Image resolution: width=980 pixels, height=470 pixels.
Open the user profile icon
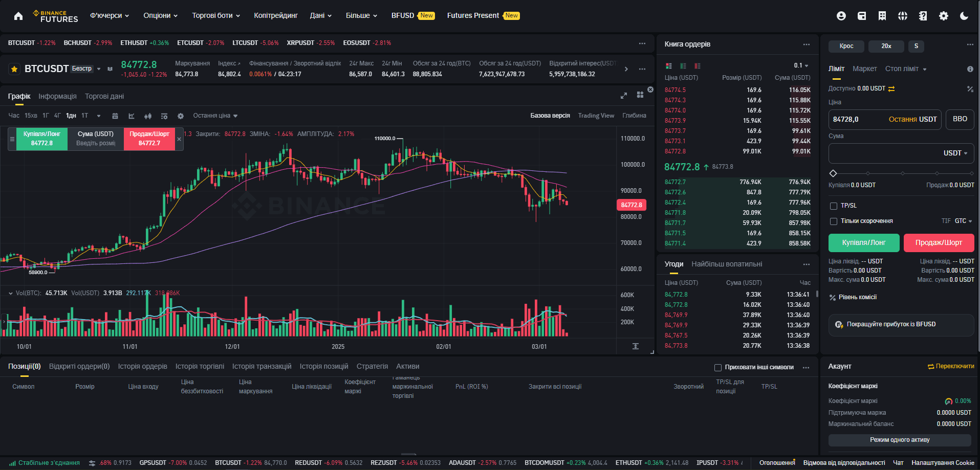click(x=841, y=16)
